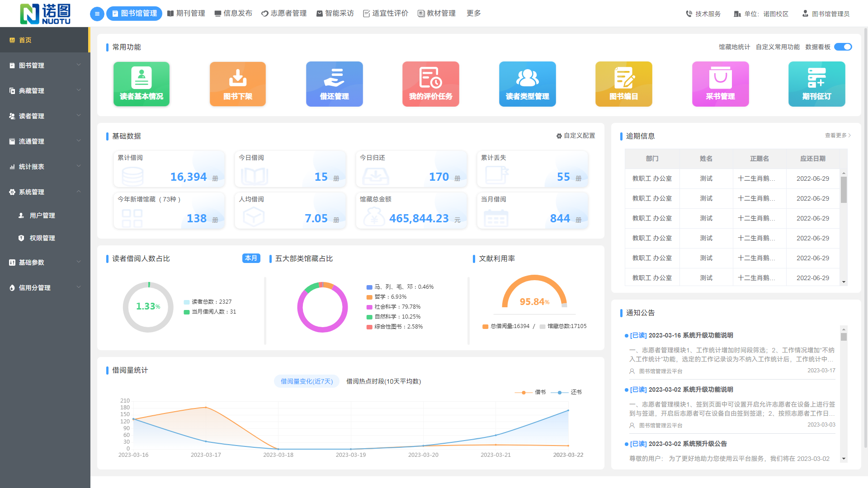Click the 期刊征订 teal shortcut icon
The image size is (868, 488).
[x=816, y=84]
